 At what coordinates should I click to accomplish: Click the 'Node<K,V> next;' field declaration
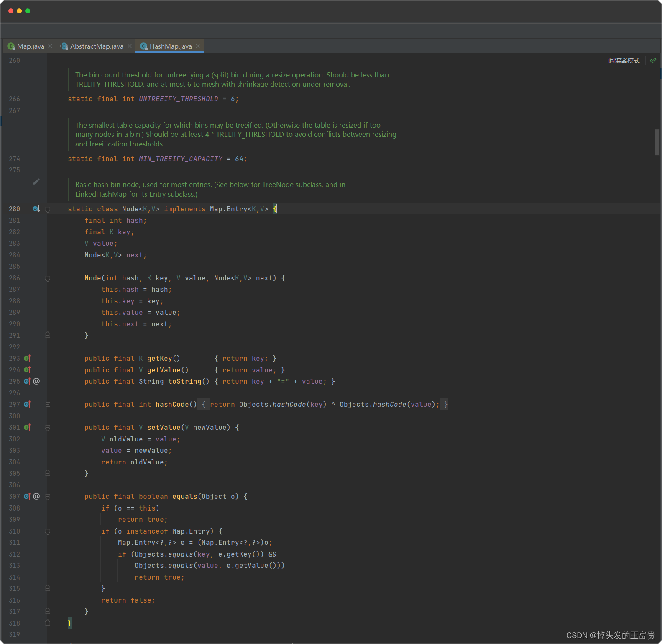[x=115, y=255]
